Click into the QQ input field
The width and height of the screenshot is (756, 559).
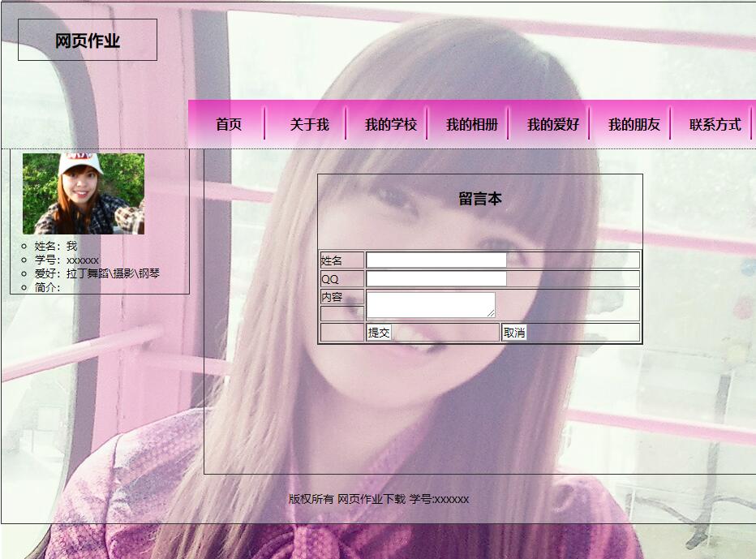[436, 279]
